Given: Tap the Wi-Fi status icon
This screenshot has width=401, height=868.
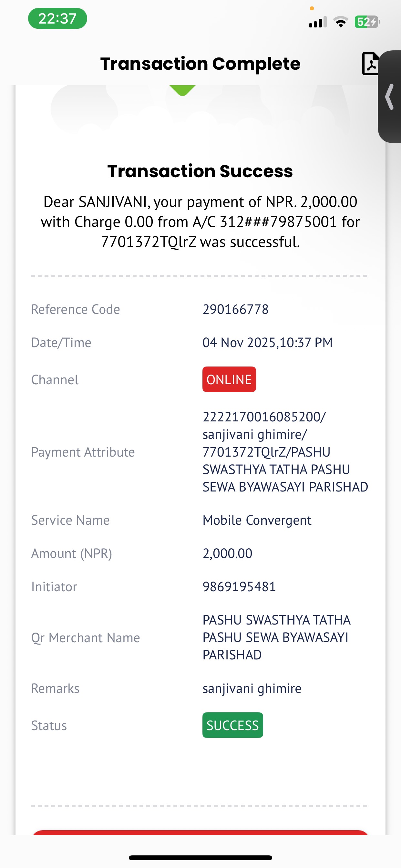Looking at the screenshot, I should pyautogui.click(x=340, y=22).
